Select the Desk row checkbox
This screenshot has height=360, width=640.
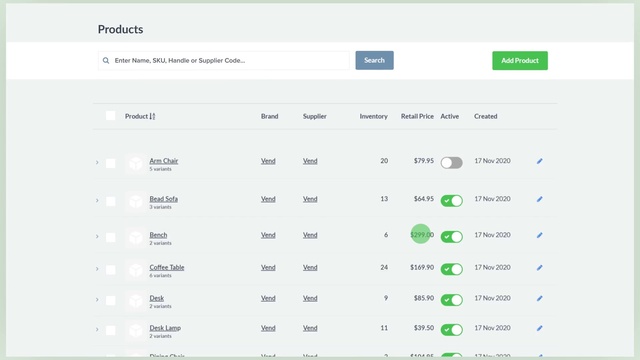111,301
